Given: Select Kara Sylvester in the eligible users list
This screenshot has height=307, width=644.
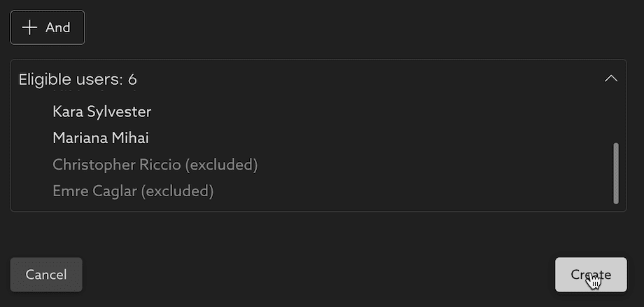Looking at the screenshot, I should click(x=101, y=111).
